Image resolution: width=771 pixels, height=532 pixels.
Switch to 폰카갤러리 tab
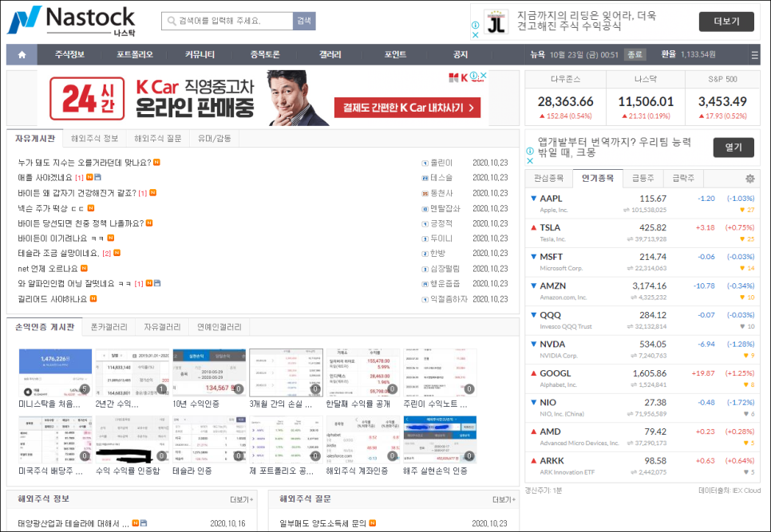pos(109,327)
